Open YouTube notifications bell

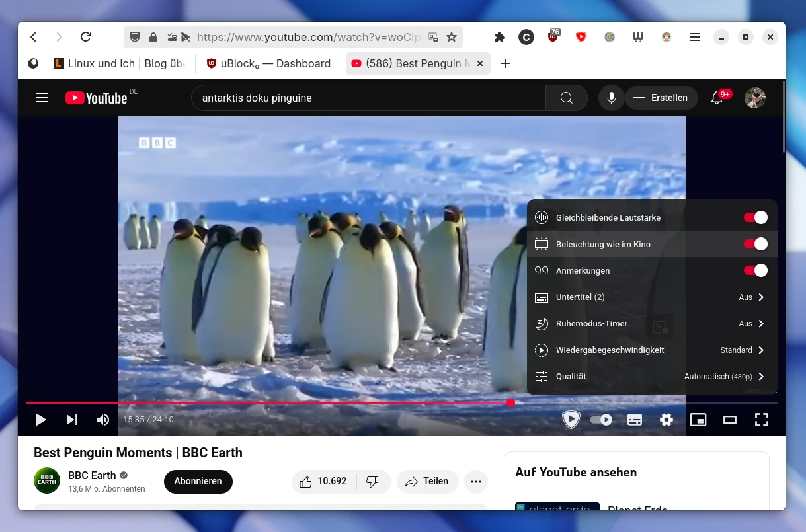click(x=716, y=98)
